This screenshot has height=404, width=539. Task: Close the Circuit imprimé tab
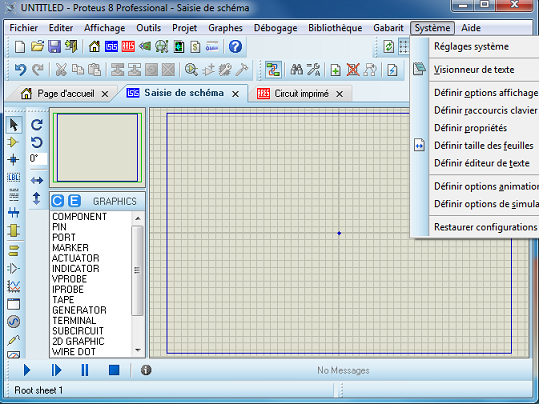point(340,94)
